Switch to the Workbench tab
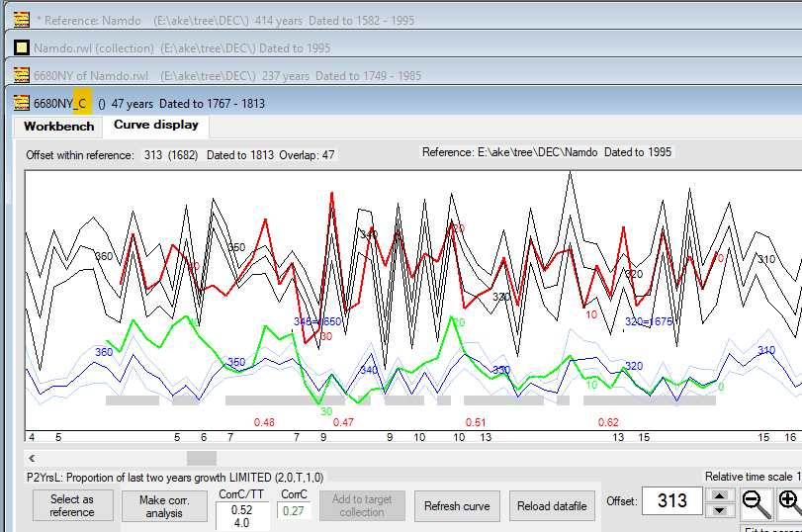The height and width of the screenshot is (532, 802). 58,127
